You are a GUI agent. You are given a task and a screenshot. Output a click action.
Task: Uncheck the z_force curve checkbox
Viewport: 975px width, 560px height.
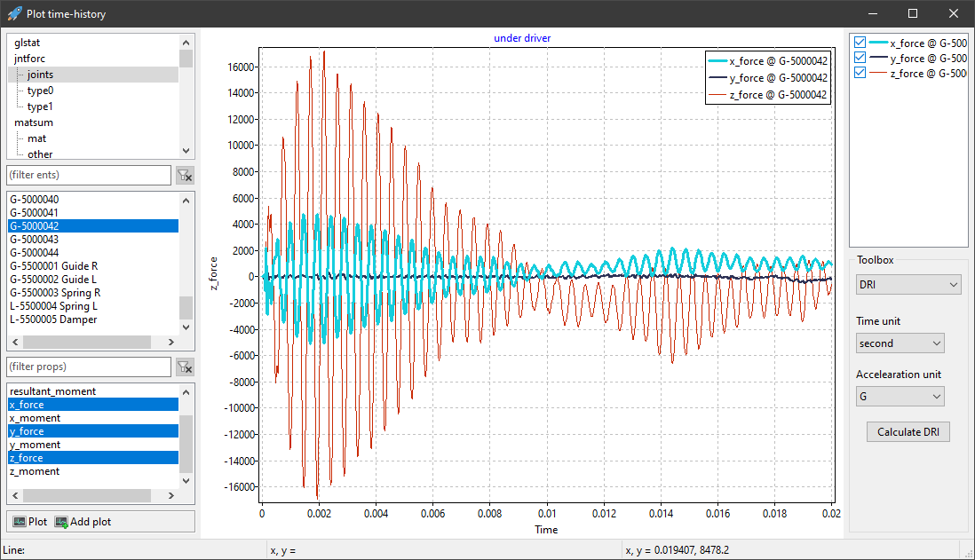click(x=860, y=73)
